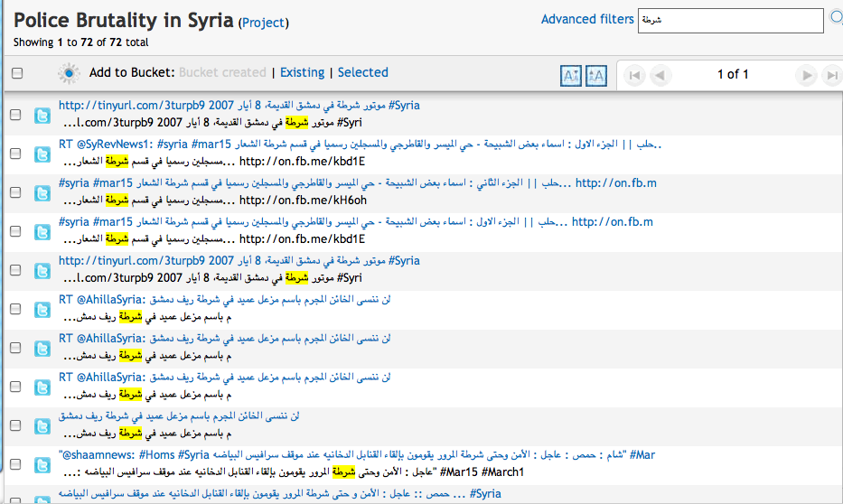
Task: Open the "@shaamnews: #Homs #Syria tweet title
Action: tap(357, 455)
